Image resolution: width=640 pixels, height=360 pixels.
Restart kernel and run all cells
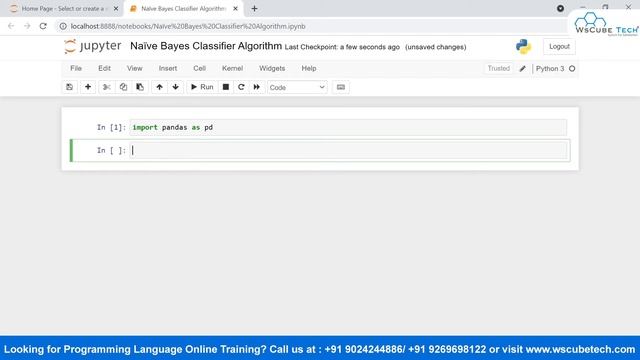click(256, 87)
